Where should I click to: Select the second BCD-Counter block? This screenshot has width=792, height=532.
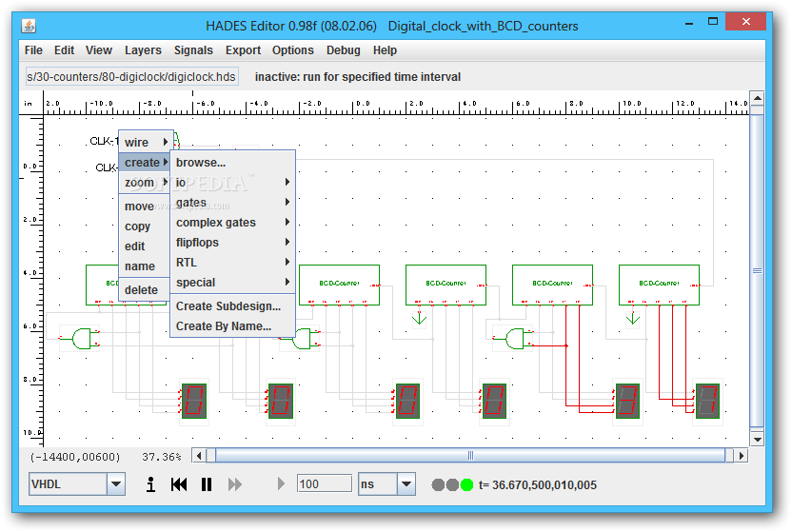[340, 286]
